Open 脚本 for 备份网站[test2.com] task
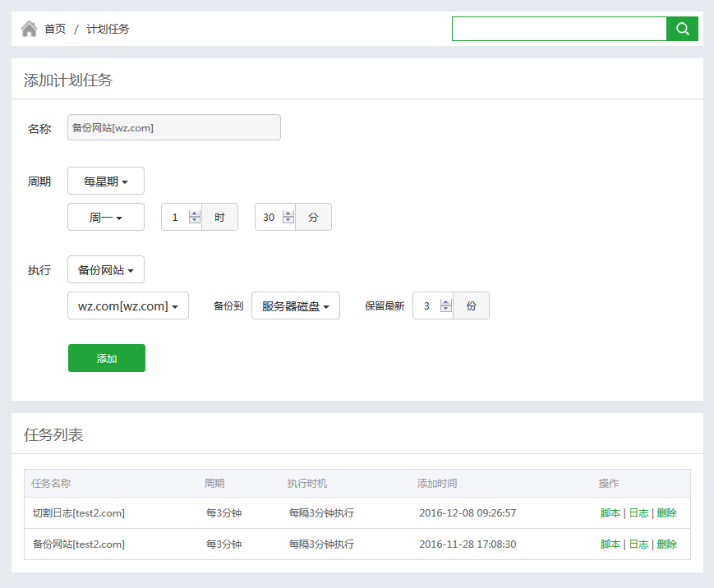Viewport: 714px width, 588px height. pos(610,544)
